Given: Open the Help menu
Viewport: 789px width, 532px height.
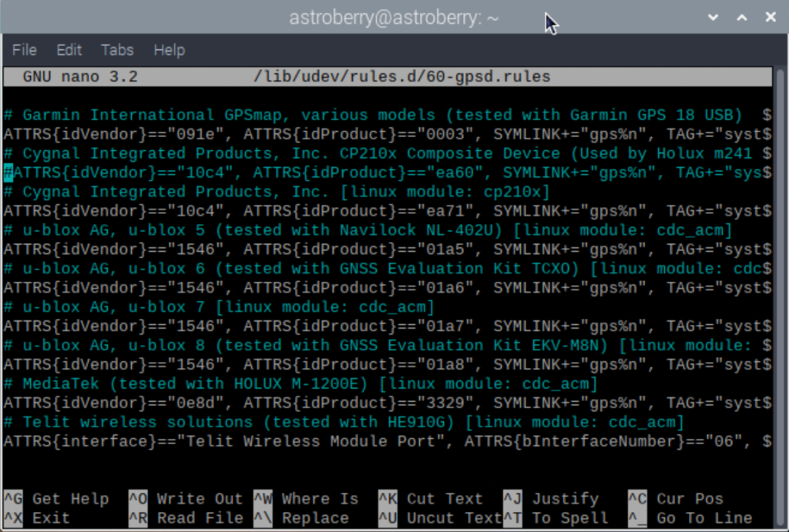Looking at the screenshot, I should pyautogui.click(x=169, y=50).
